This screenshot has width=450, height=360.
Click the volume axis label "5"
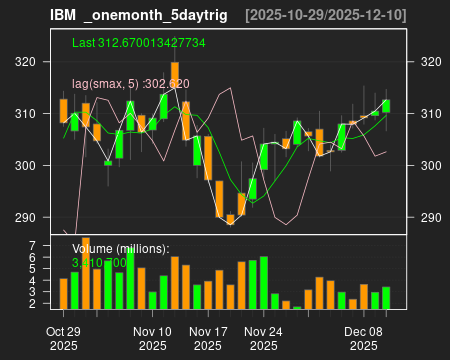click(32, 269)
